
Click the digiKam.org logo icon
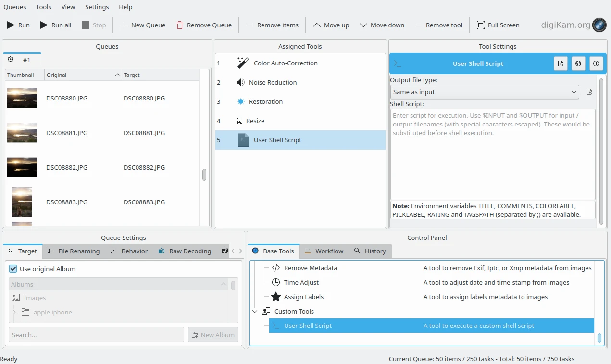pyautogui.click(x=599, y=25)
